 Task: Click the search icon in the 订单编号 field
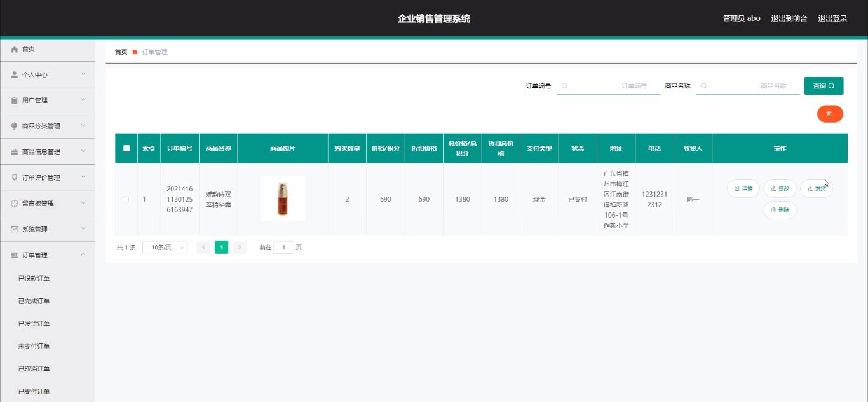(564, 86)
